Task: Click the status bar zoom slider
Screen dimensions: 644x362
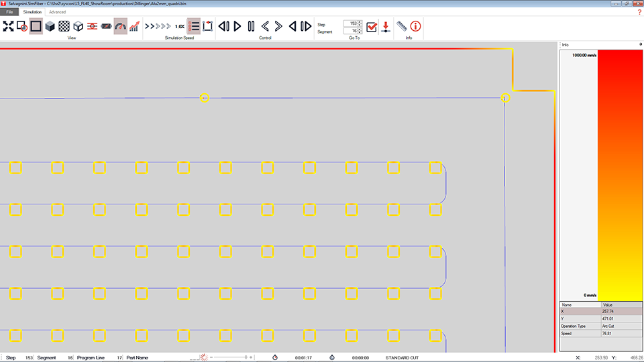Action: tap(231, 357)
